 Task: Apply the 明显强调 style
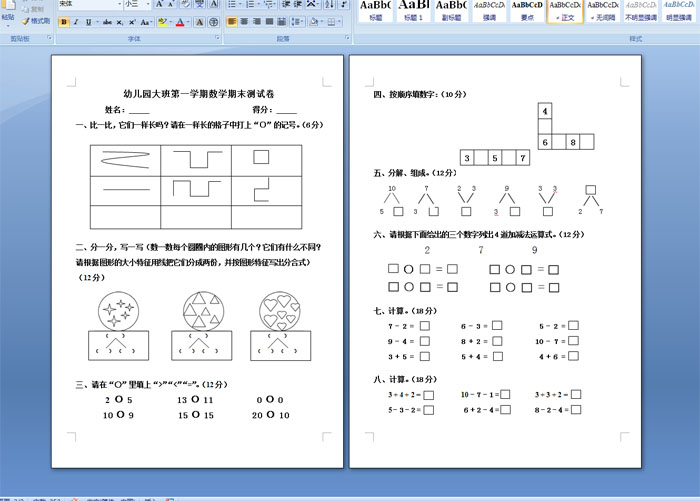click(x=679, y=11)
